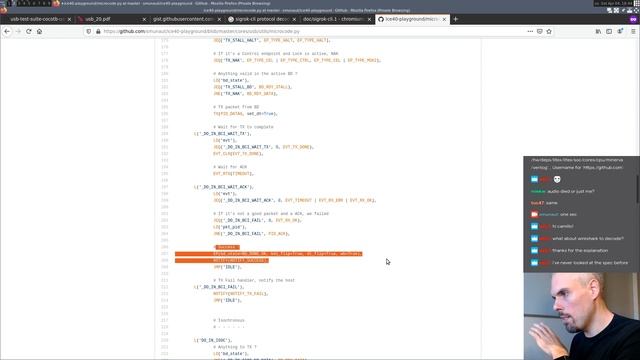
Task: Click chat message 'audio died or just me?'
Action: [x=571, y=191]
